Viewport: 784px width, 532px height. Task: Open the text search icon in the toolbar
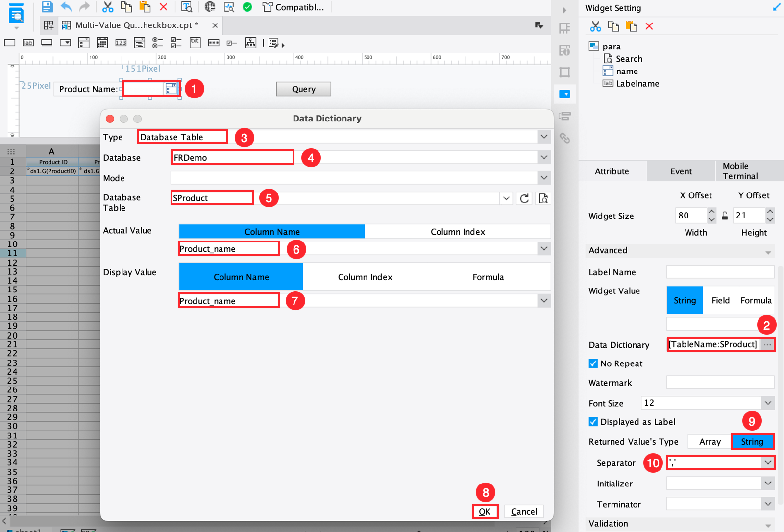click(187, 7)
